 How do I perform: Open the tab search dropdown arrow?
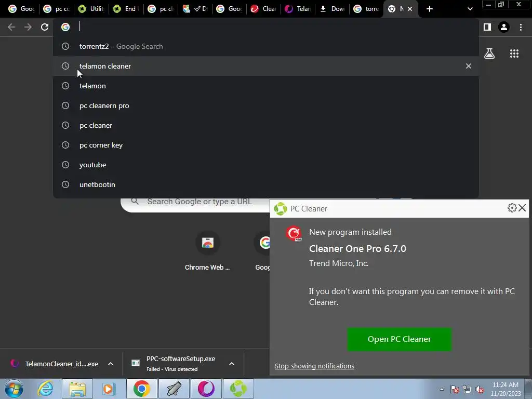tap(470, 9)
